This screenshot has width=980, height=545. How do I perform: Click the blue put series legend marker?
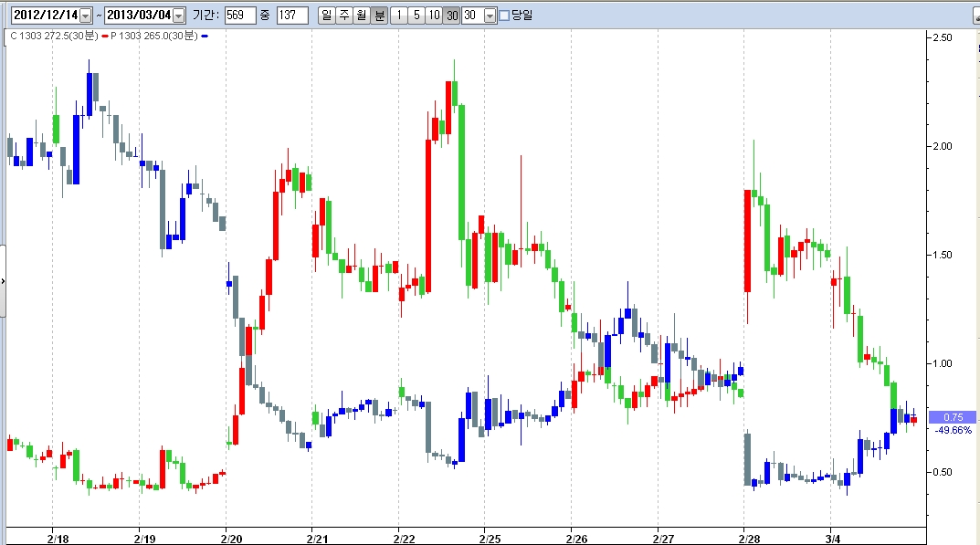[205, 36]
